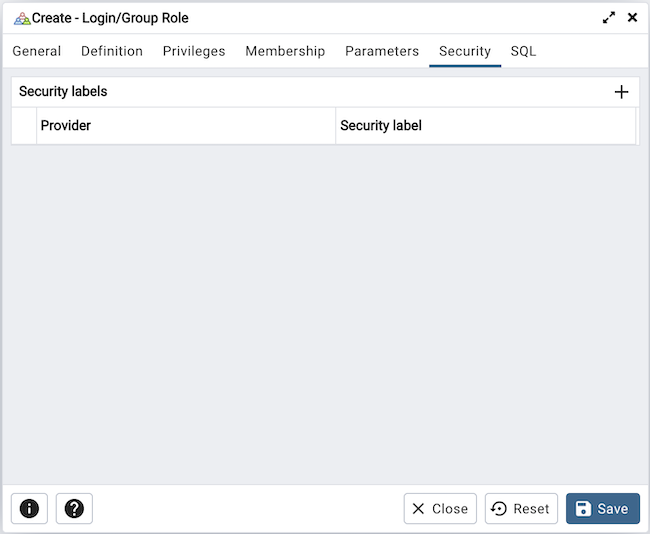
Task: Save the new login/group role
Action: (x=602, y=509)
